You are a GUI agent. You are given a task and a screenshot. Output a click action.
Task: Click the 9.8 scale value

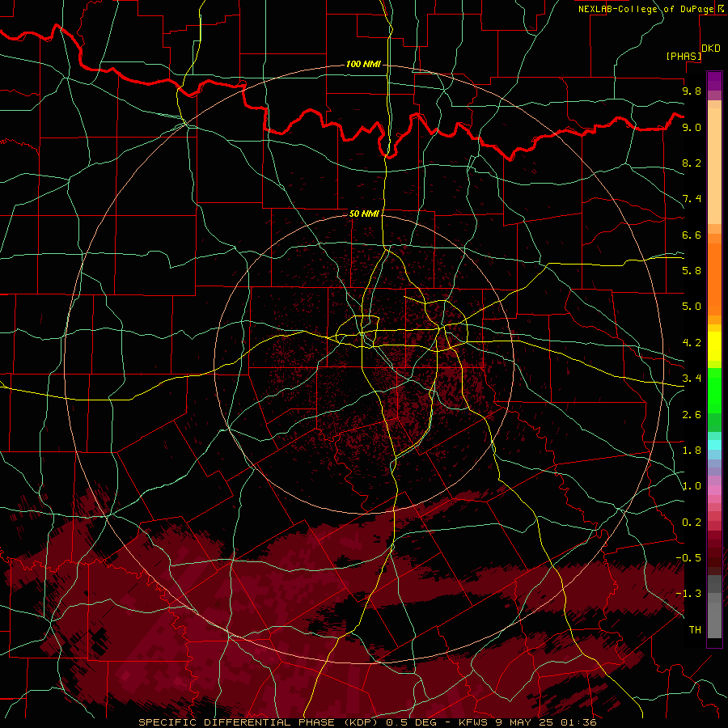point(692,91)
